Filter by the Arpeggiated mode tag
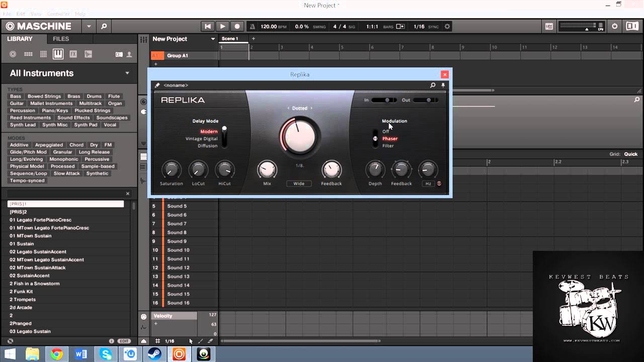Image resolution: width=644 pixels, height=362 pixels. [x=49, y=145]
